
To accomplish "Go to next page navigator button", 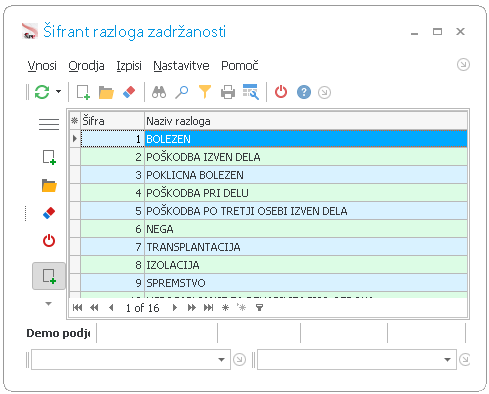I will [x=192, y=307].
